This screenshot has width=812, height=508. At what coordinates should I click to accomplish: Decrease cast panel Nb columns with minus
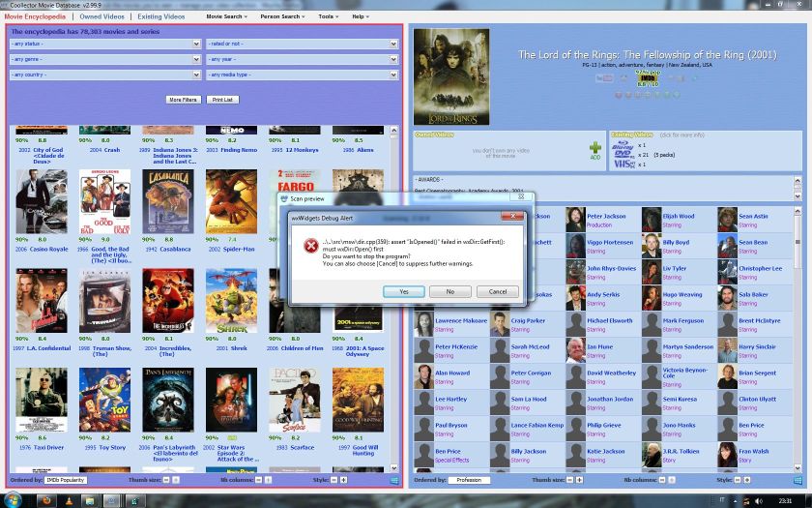pos(662,480)
